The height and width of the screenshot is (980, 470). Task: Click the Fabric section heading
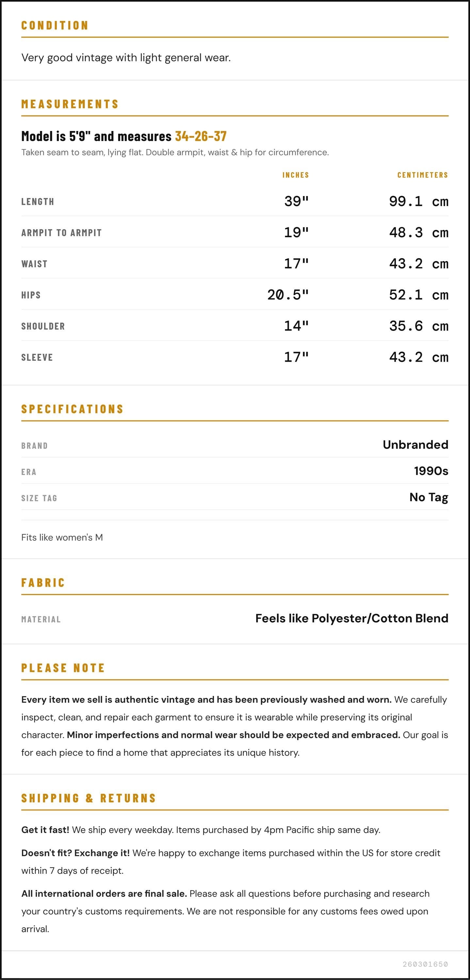43,583
